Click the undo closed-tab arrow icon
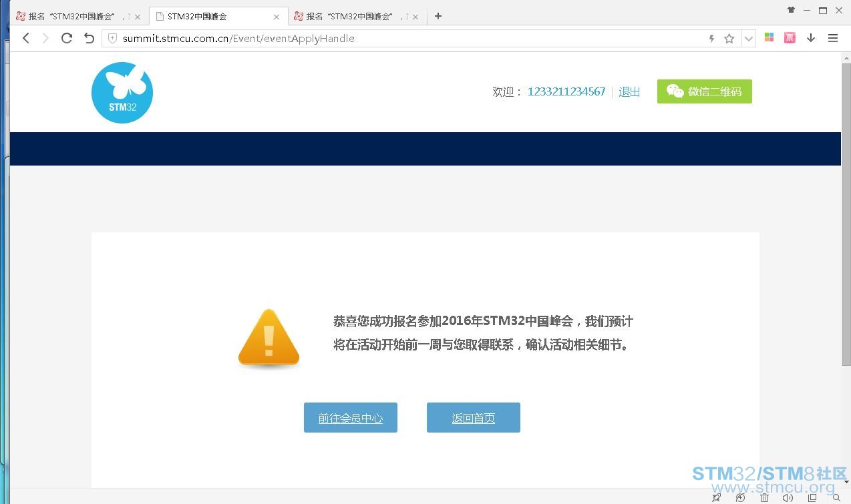Image resolution: width=851 pixels, height=504 pixels. pyautogui.click(x=89, y=38)
